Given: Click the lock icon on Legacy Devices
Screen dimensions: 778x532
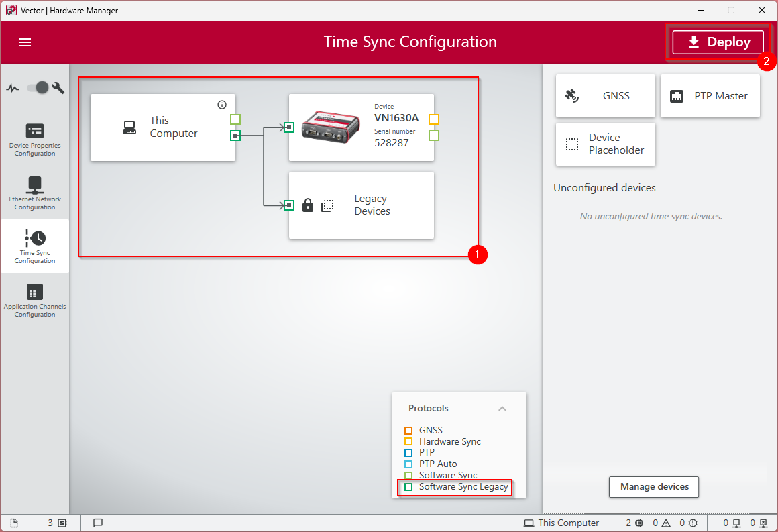Looking at the screenshot, I should point(308,205).
